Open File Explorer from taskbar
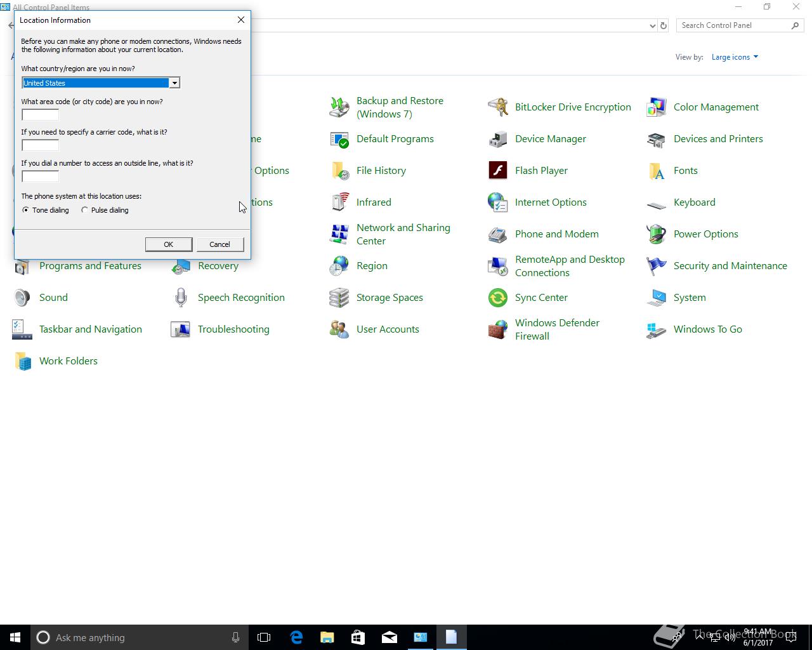This screenshot has width=812, height=650. click(327, 637)
